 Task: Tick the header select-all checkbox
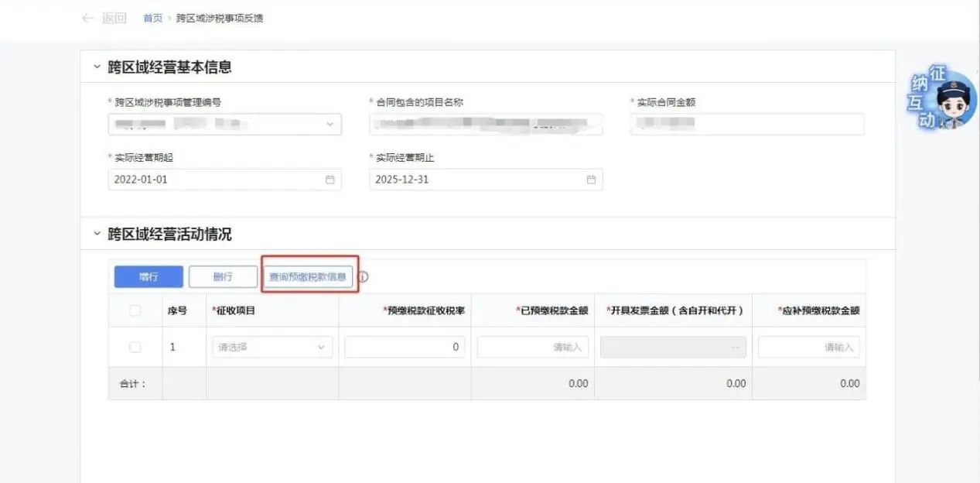tap(135, 310)
